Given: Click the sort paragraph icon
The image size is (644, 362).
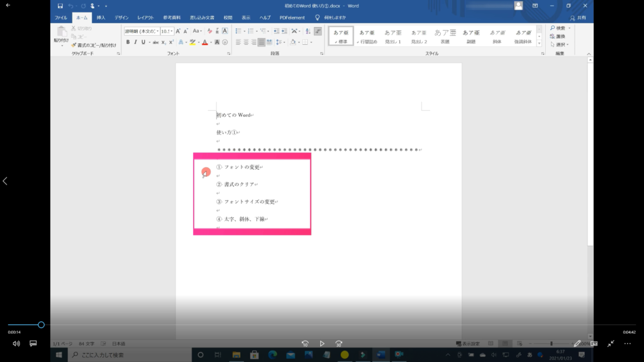Looking at the screenshot, I should tap(306, 31).
